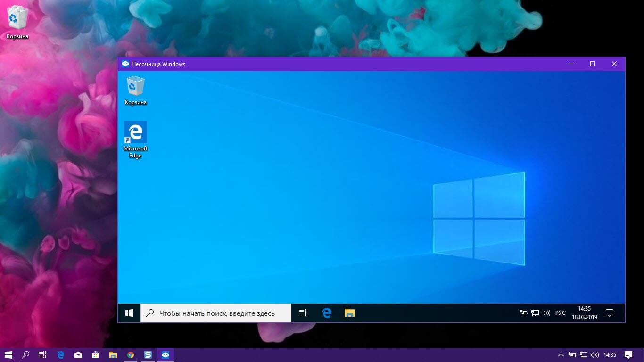Click the sandbox clock to view the calendar
Image resolution: width=644 pixels, height=362 pixels.
(584, 313)
